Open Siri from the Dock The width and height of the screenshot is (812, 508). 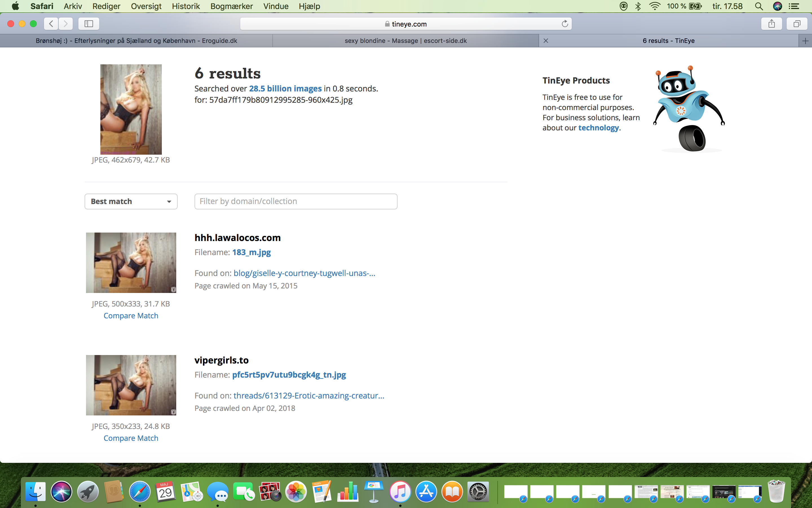61,492
